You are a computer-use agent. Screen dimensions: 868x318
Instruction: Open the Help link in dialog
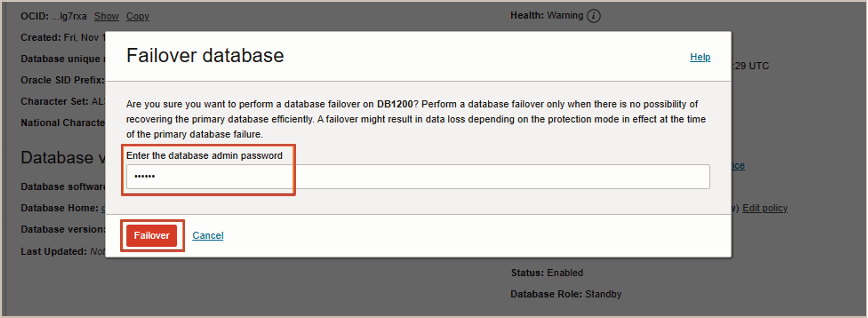coord(700,57)
